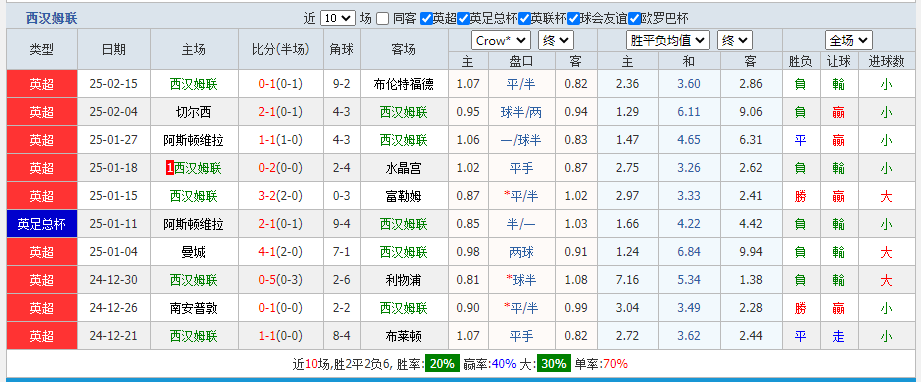The height and width of the screenshot is (382, 921).
Task: Click the 进球数 column header
Action: point(886,61)
